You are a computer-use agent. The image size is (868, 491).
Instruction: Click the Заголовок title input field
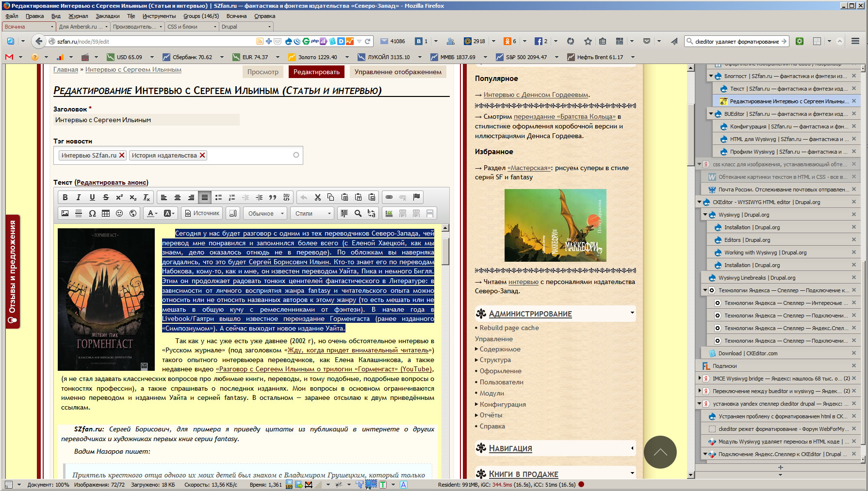click(147, 120)
